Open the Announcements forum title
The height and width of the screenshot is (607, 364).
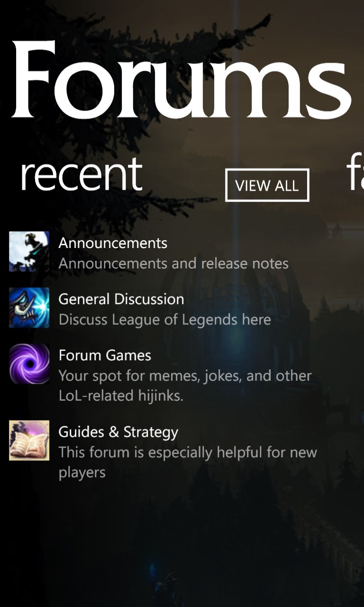tap(113, 243)
